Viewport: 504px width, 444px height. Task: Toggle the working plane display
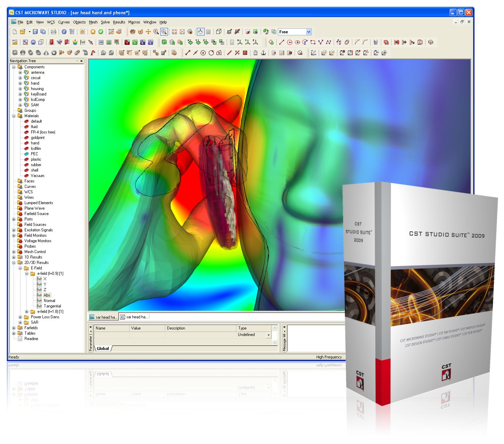click(x=201, y=32)
